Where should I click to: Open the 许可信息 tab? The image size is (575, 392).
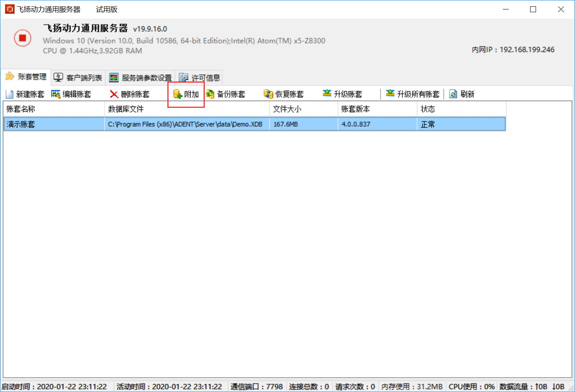(x=199, y=78)
